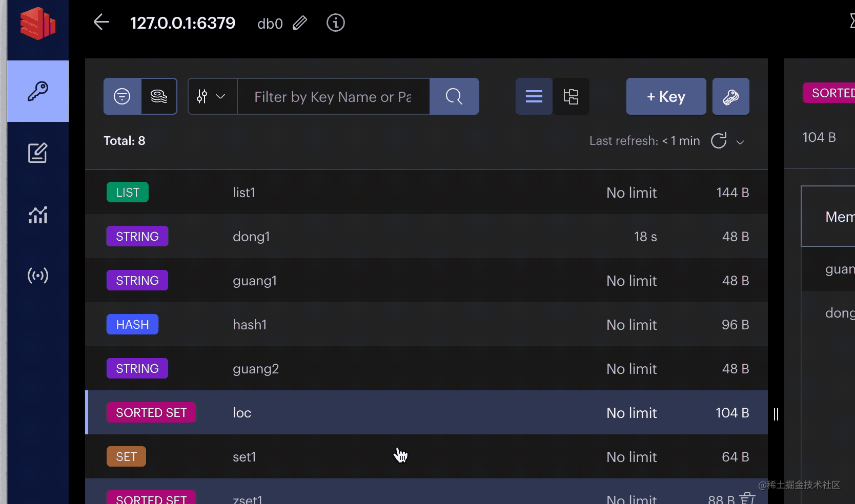Click the search magnifier button
The width and height of the screenshot is (855, 504).
pyautogui.click(x=454, y=96)
